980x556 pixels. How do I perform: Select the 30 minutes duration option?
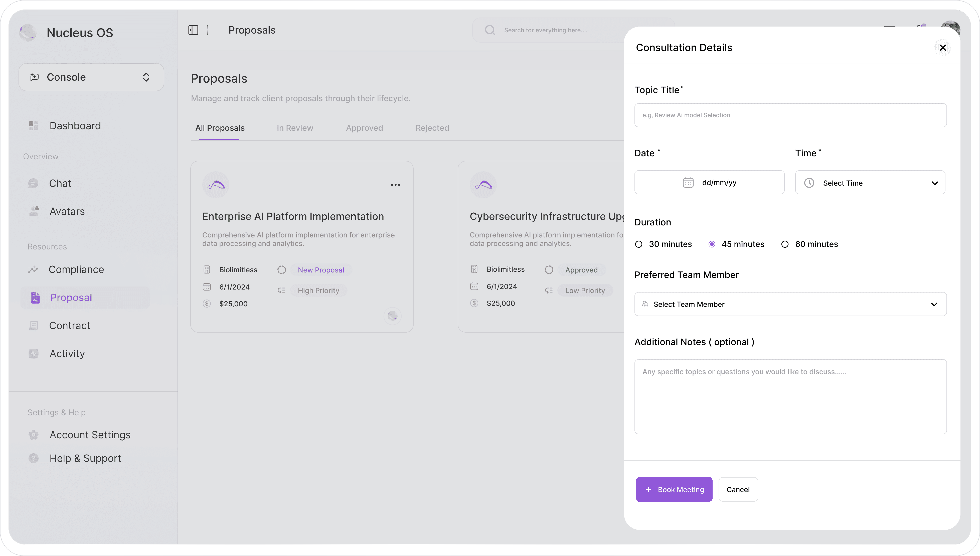pyautogui.click(x=639, y=244)
